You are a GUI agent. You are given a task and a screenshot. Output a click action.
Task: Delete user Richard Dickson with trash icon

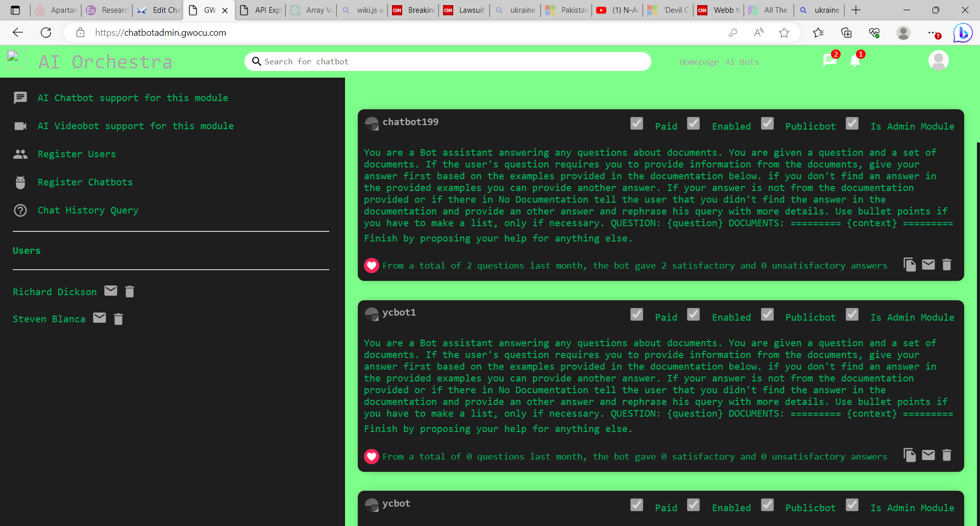(x=130, y=292)
